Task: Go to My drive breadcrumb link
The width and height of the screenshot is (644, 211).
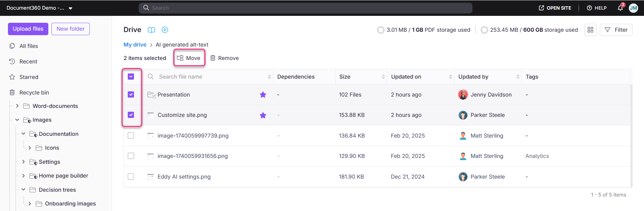Action: click(x=135, y=44)
